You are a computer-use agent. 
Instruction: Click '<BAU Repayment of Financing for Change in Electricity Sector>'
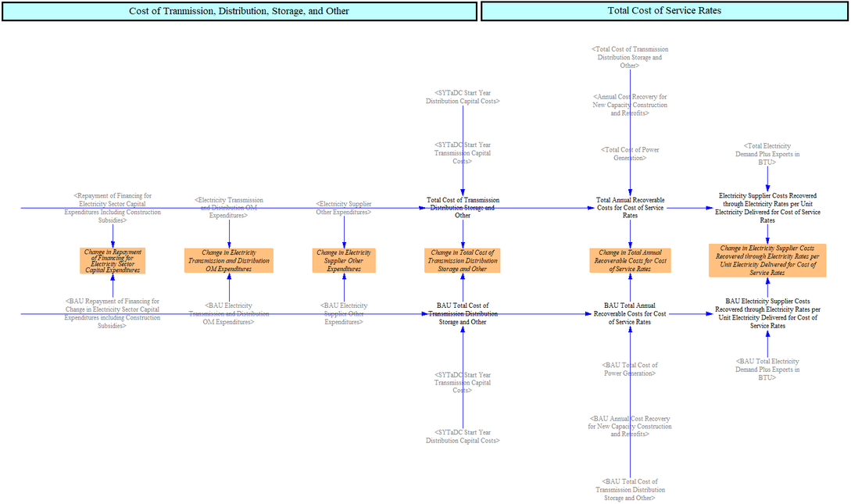tap(113, 313)
